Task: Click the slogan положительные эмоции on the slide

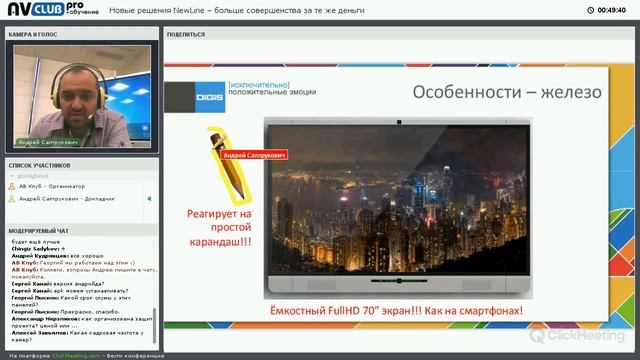Action: click(x=272, y=92)
